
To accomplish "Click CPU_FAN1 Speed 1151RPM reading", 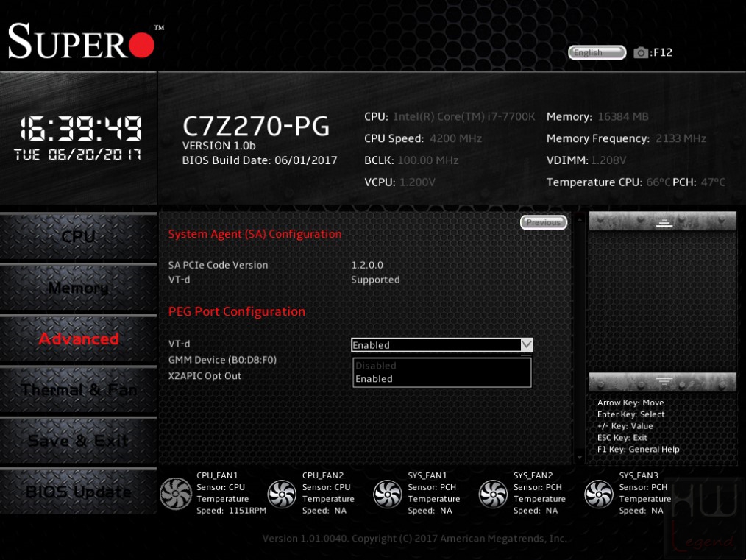I will coord(231,511).
